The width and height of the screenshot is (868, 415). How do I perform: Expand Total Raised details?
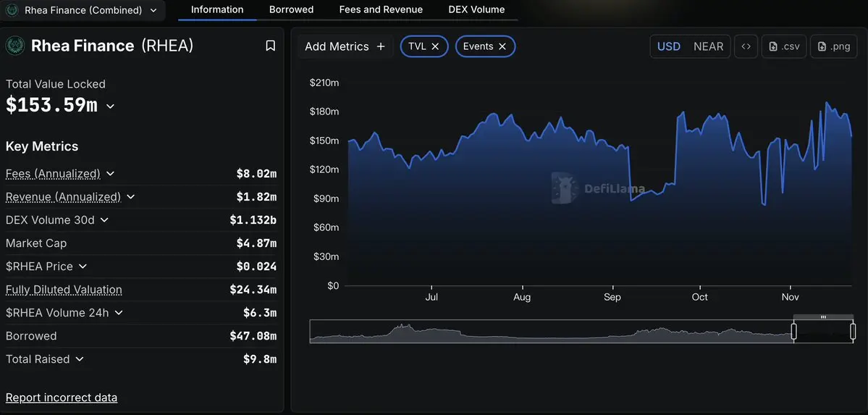79,359
